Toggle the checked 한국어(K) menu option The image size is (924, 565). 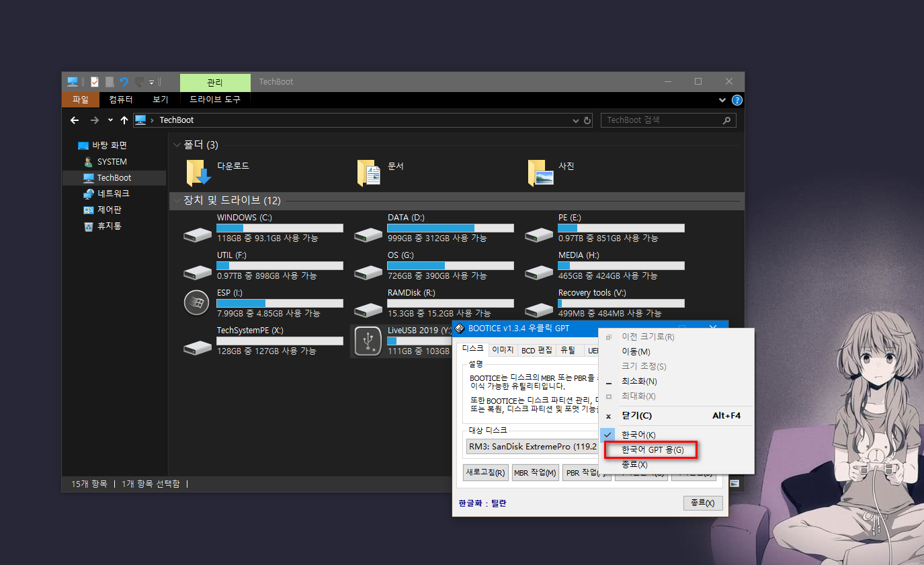click(x=677, y=435)
